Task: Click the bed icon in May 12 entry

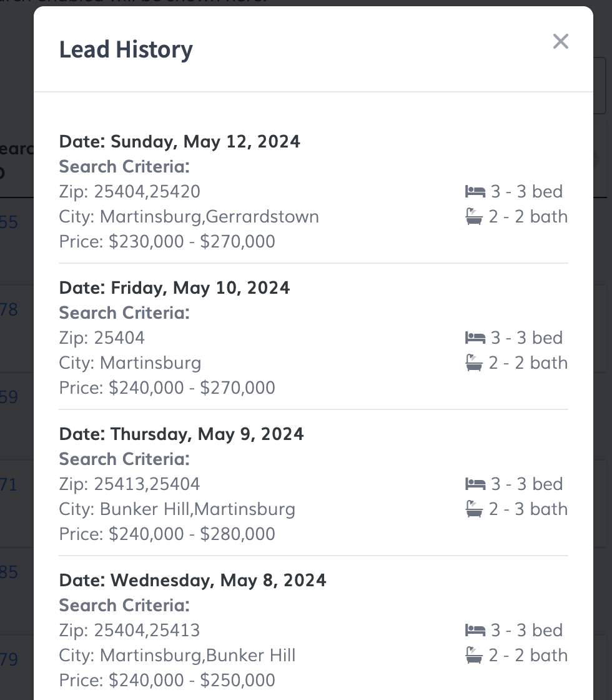Action: click(475, 191)
